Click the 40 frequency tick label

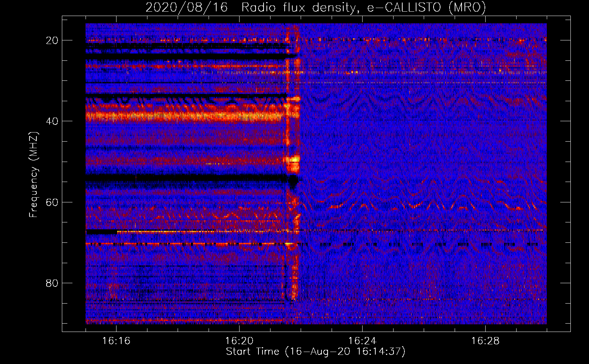(x=52, y=121)
